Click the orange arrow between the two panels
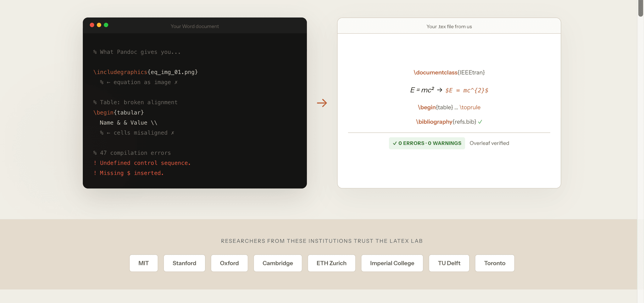 point(322,103)
